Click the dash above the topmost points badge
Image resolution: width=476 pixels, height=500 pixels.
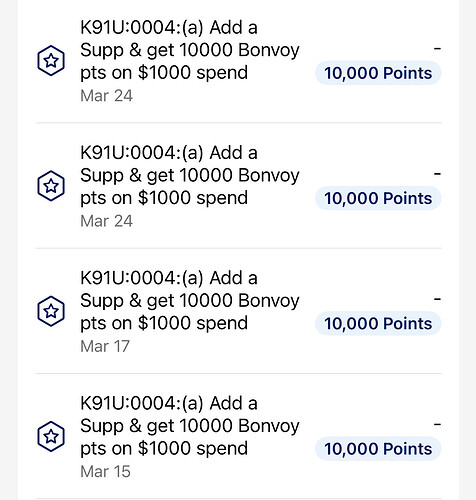[x=437, y=49]
